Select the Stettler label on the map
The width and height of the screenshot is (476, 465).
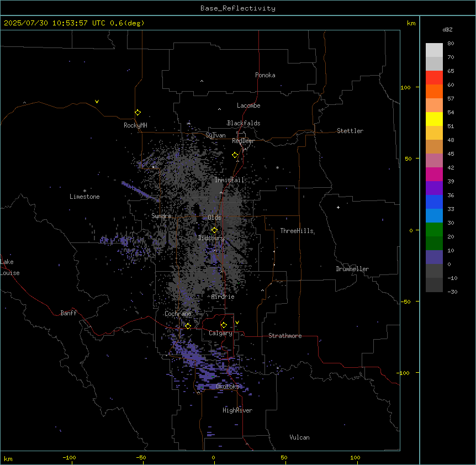pyautogui.click(x=350, y=131)
